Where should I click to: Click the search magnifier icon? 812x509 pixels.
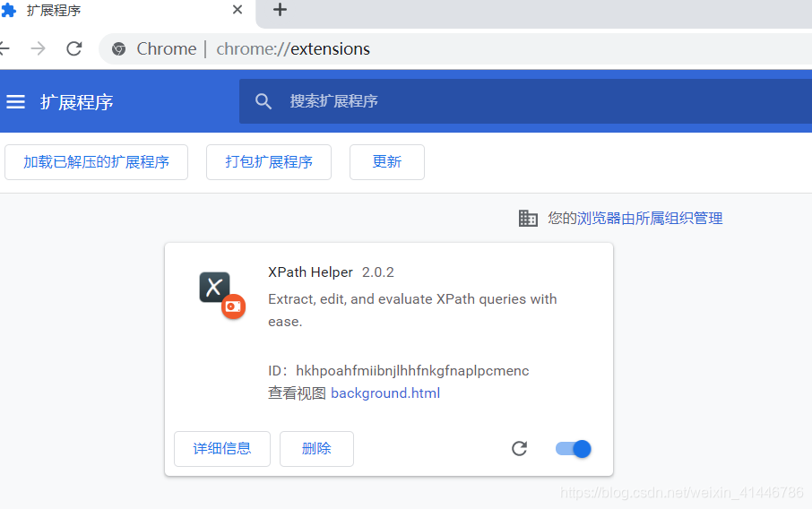pyautogui.click(x=263, y=101)
